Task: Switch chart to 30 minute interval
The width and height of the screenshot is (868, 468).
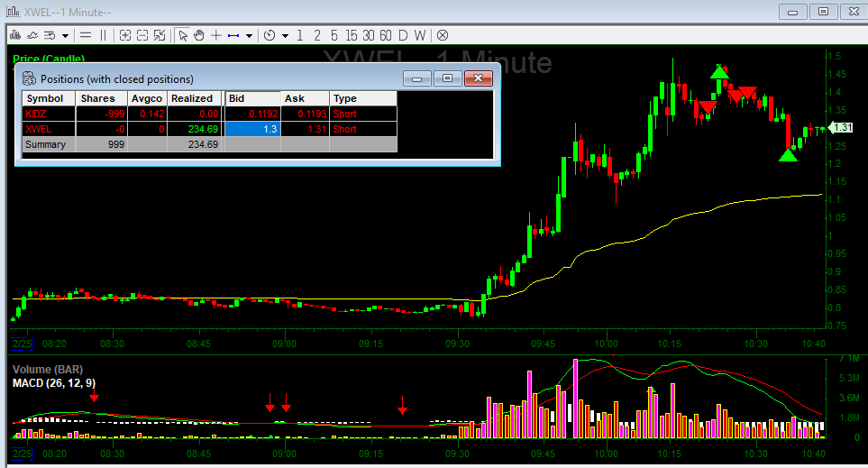Action: (x=369, y=35)
